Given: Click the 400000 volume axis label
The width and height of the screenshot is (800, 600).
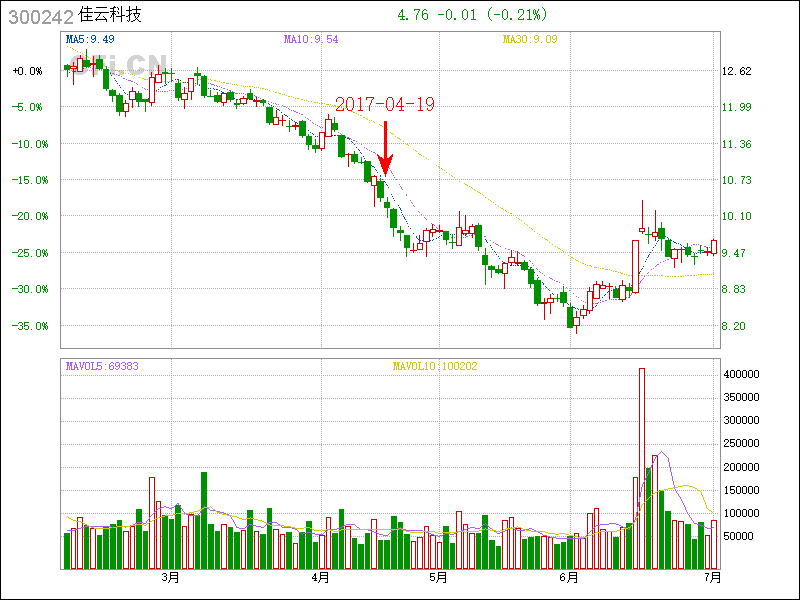Looking at the screenshot, I should [x=743, y=374].
